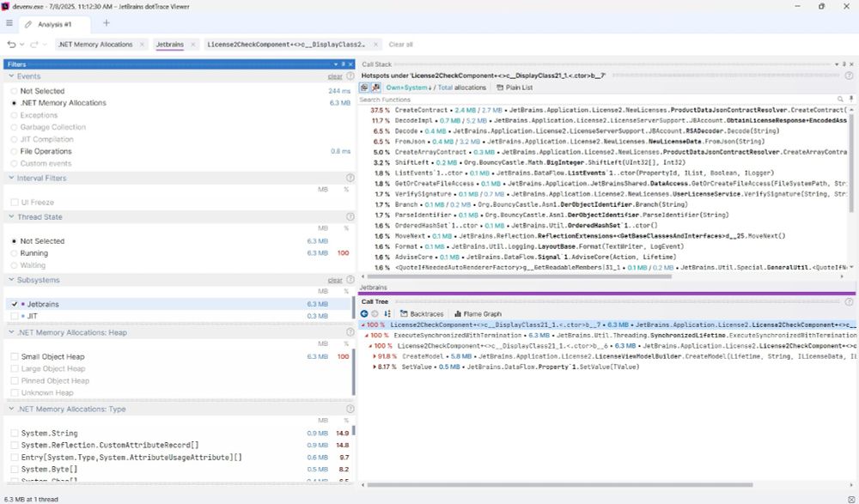
Task: Open the hamburger main menu
Action: [x=9, y=23]
